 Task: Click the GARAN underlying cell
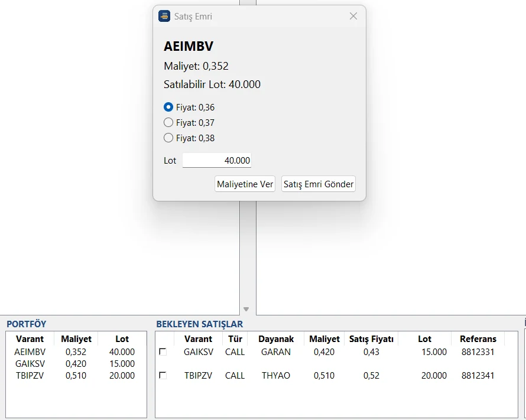(276, 352)
